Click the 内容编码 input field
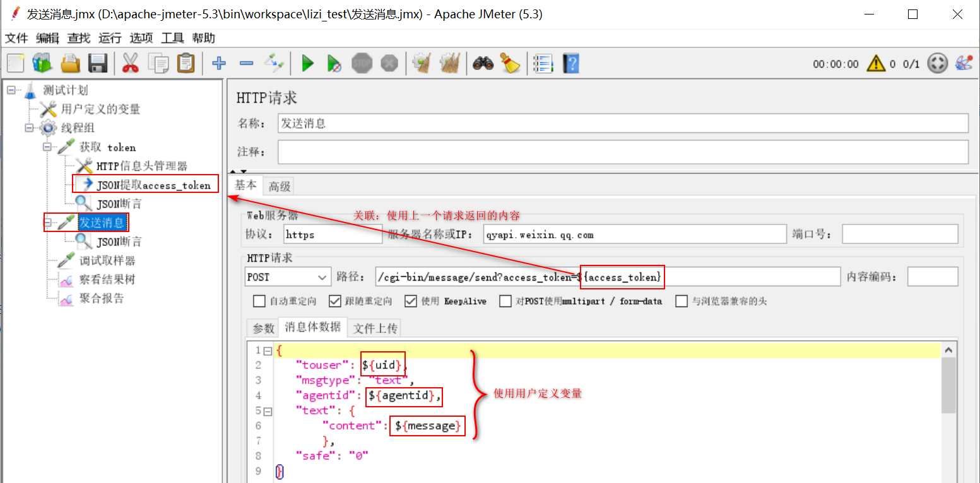This screenshot has height=483, width=980. (x=933, y=277)
